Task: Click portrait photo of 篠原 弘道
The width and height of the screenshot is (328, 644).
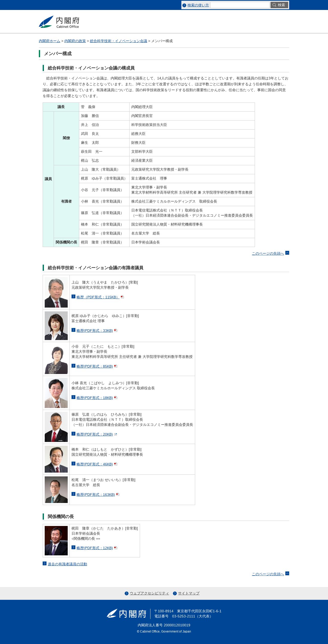Action: [56, 427]
